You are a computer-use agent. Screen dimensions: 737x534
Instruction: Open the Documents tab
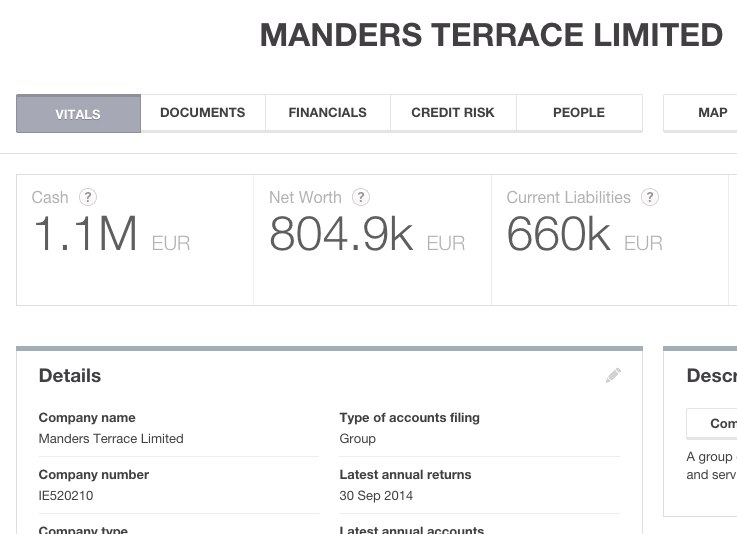[203, 113]
